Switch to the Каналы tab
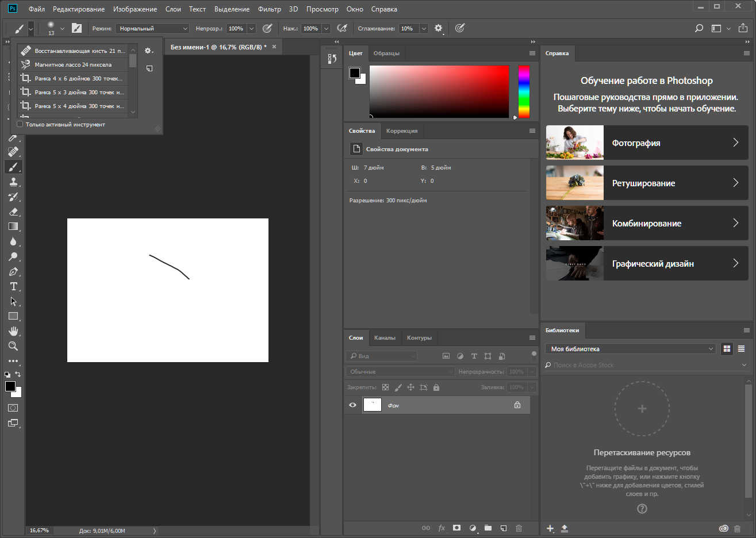This screenshot has height=538, width=756. tap(385, 338)
